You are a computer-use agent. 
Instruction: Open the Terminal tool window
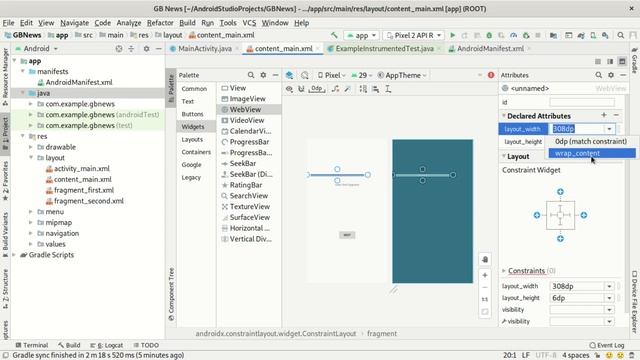(x=31, y=345)
